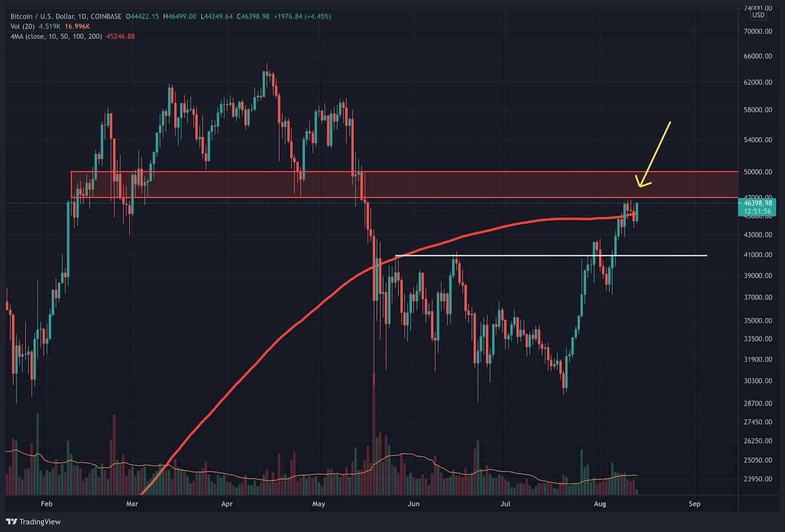
Task: Click the volume value '4.519K'
Action: click(x=49, y=27)
